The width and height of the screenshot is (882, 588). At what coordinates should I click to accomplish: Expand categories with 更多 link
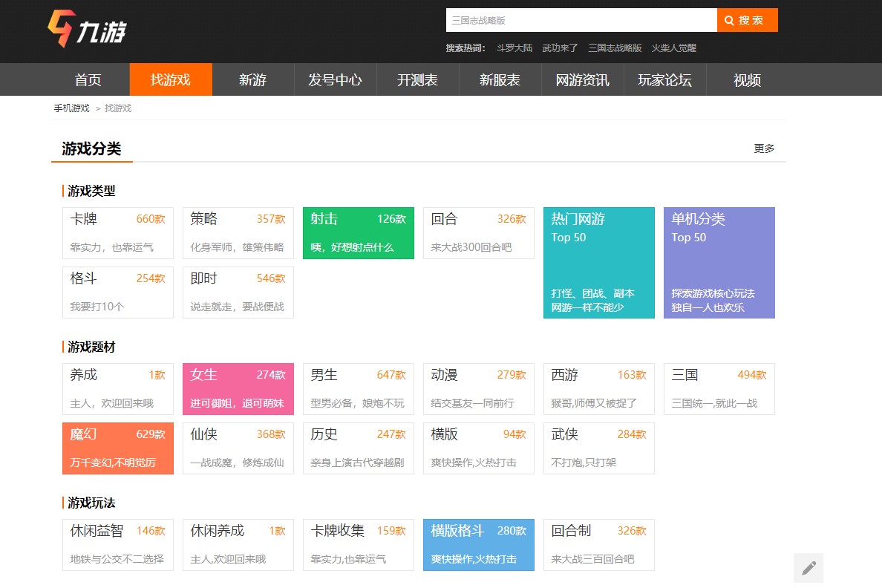[x=764, y=148]
